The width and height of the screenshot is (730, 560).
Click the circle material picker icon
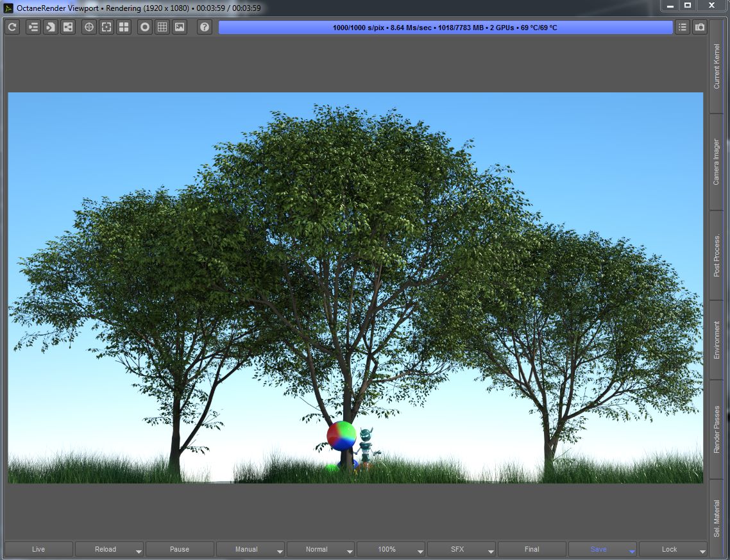tap(145, 28)
